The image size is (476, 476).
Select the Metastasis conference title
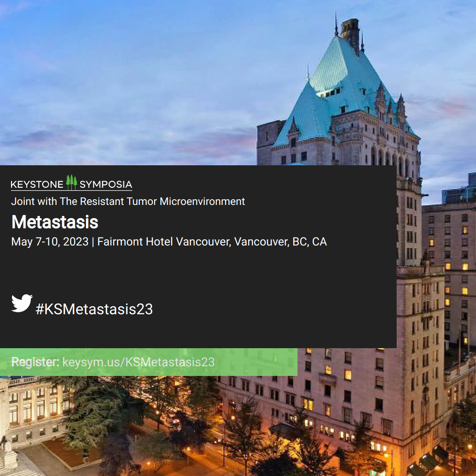pos(55,222)
